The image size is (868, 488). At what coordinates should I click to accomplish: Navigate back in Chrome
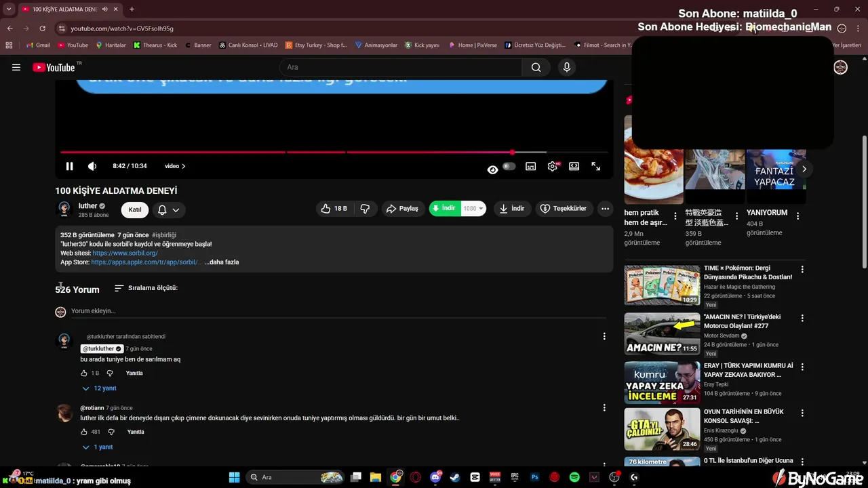click(9, 28)
